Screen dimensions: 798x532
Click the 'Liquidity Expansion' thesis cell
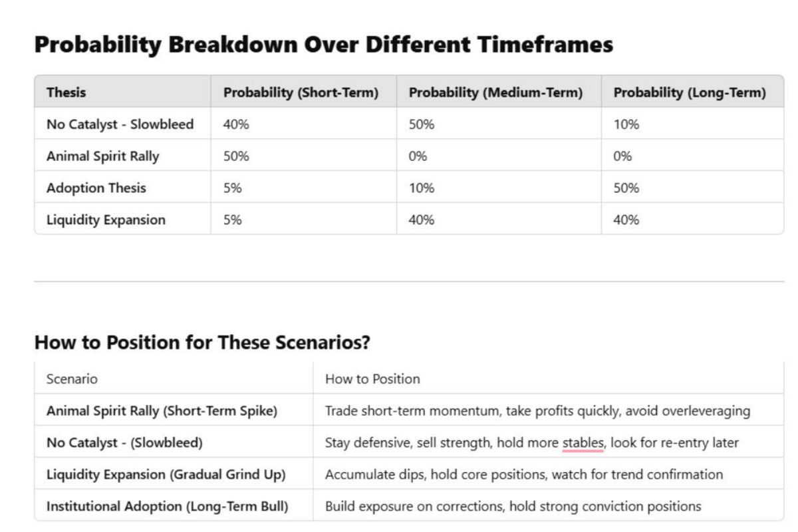pos(106,220)
